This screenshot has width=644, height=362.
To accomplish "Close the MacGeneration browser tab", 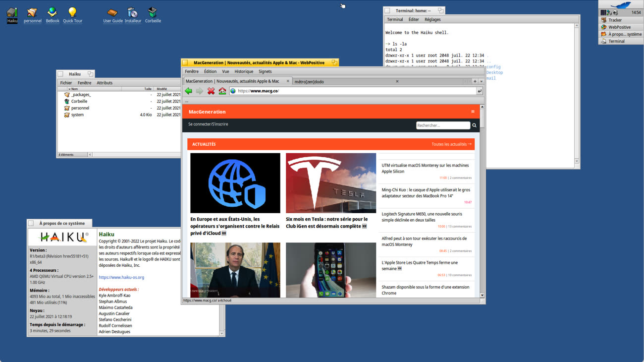I will (288, 81).
